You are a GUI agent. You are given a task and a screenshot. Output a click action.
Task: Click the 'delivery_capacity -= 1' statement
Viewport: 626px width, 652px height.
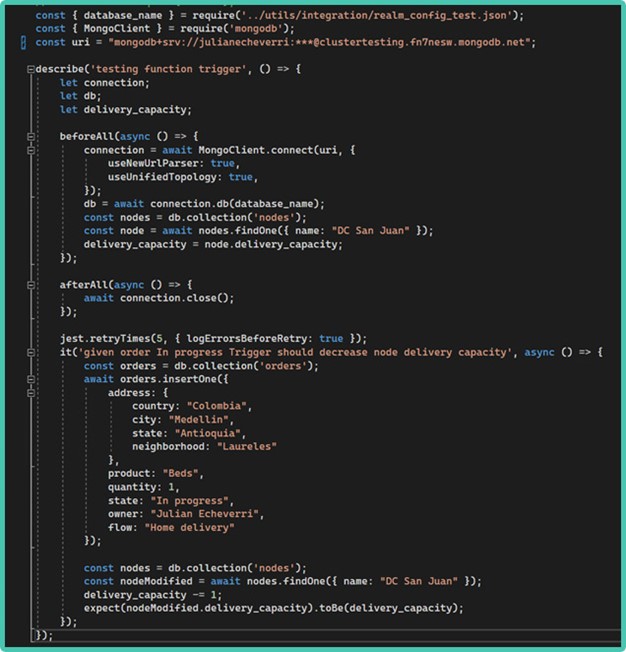click(x=153, y=595)
